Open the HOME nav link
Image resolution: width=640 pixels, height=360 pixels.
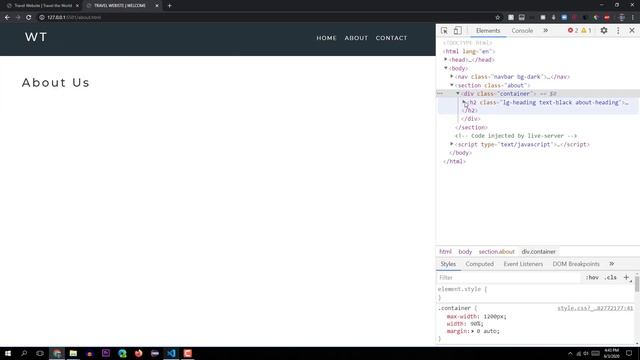tap(326, 38)
